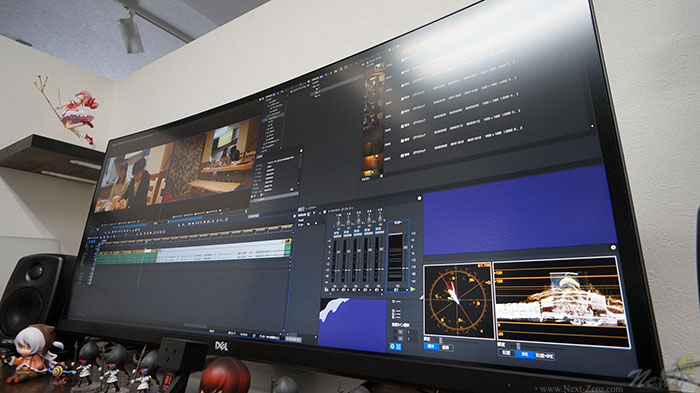
Task: Select the highlighted blue button under the vectorscope
Action: pyautogui.click(x=431, y=346)
